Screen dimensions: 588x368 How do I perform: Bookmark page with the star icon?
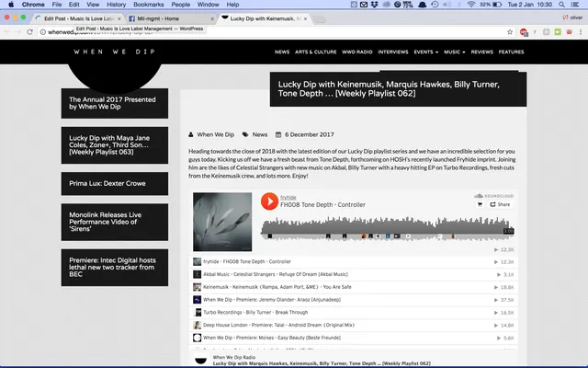510,32
